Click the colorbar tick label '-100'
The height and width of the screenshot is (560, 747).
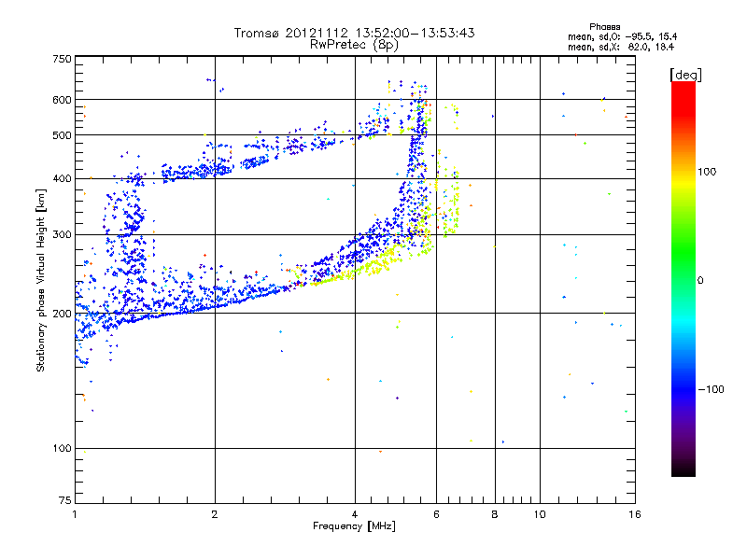tap(711, 389)
